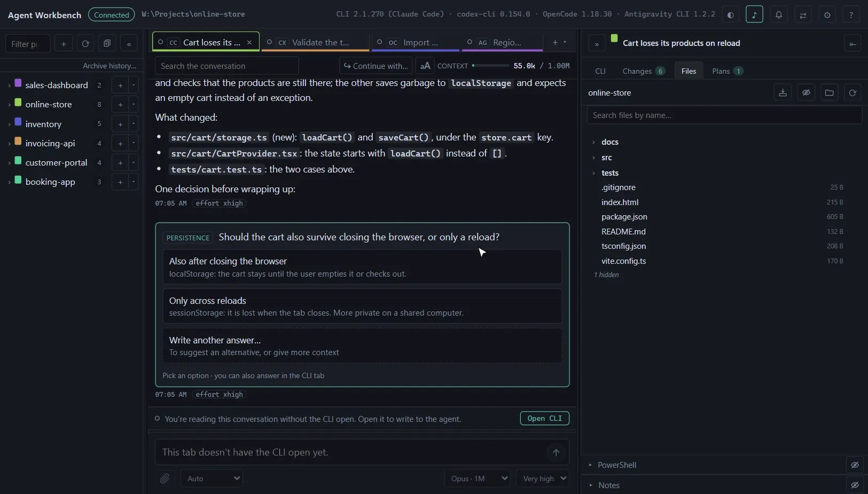The height and width of the screenshot is (494, 868).
Task: Expand the sales-dashboard project
Action: coord(9,85)
